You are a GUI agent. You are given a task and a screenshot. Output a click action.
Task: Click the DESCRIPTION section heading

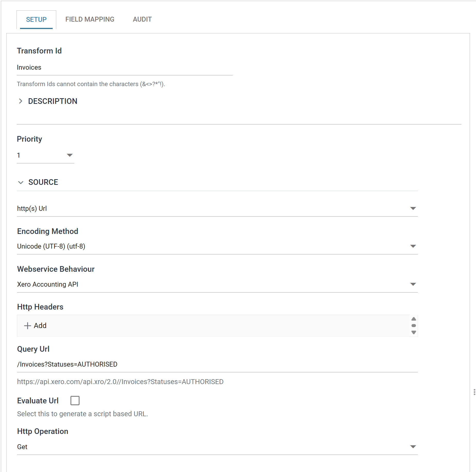pyautogui.click(x=53, y=101)
